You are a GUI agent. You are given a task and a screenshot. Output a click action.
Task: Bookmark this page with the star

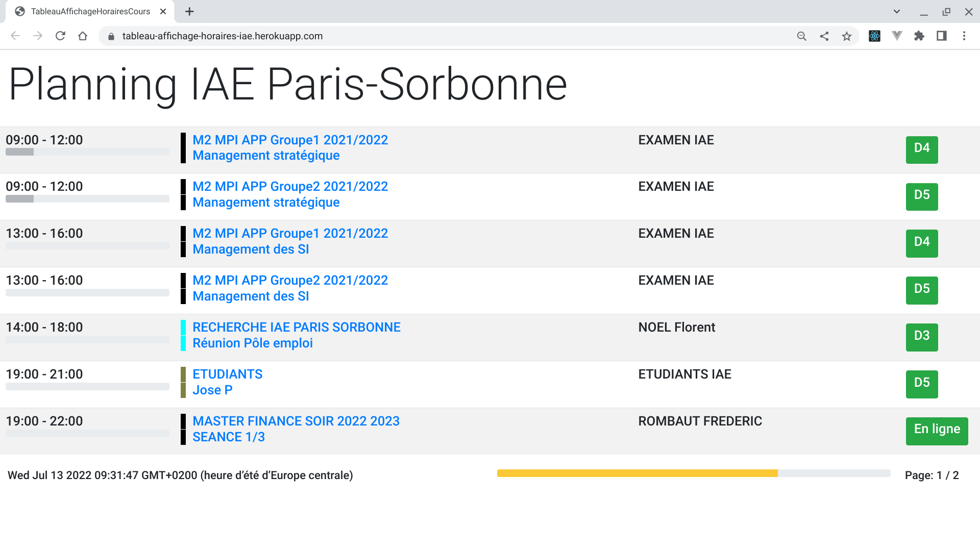[847, 36]
